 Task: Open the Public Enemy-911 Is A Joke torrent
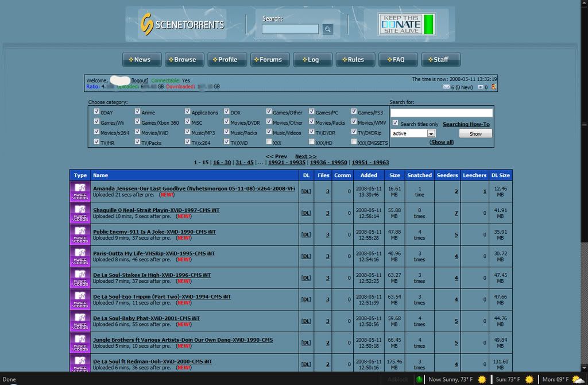click(x=154, y=232)
